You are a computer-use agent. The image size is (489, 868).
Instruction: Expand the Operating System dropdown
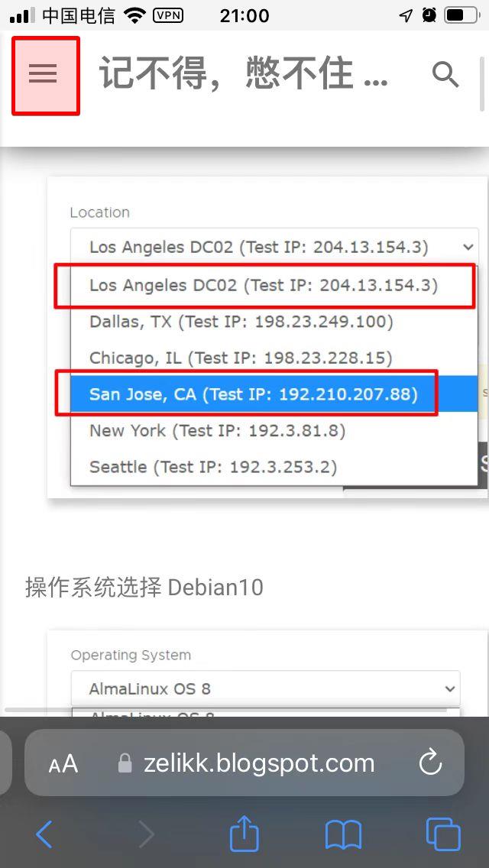click(x=265, y=688)
